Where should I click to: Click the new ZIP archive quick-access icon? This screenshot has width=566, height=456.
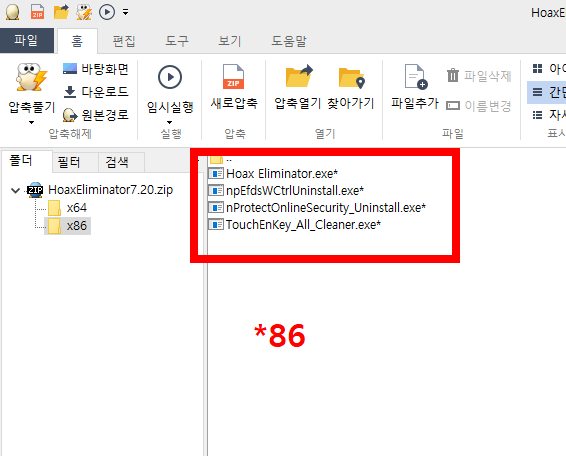pos(37,12)
